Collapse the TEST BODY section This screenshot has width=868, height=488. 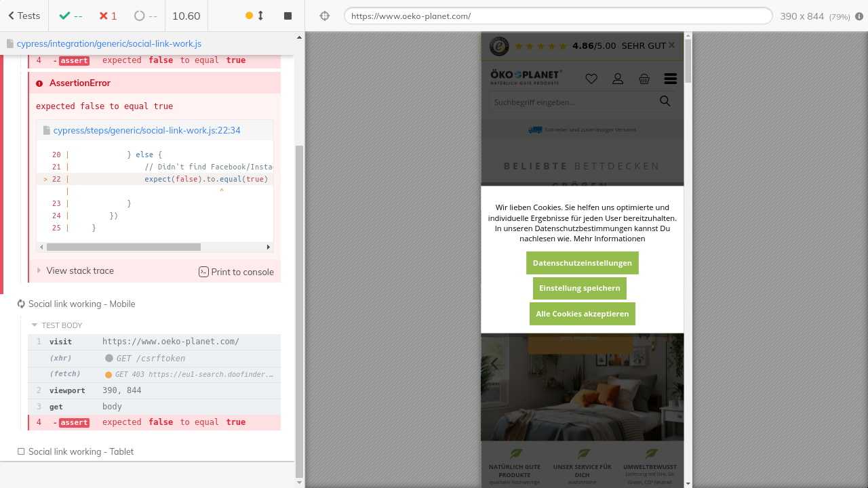[61, 325]
